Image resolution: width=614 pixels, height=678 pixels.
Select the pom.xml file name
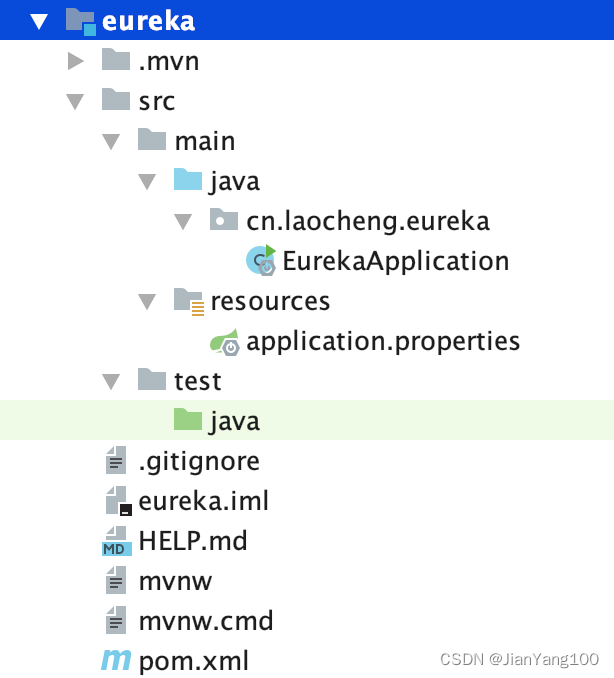[194, 662]
